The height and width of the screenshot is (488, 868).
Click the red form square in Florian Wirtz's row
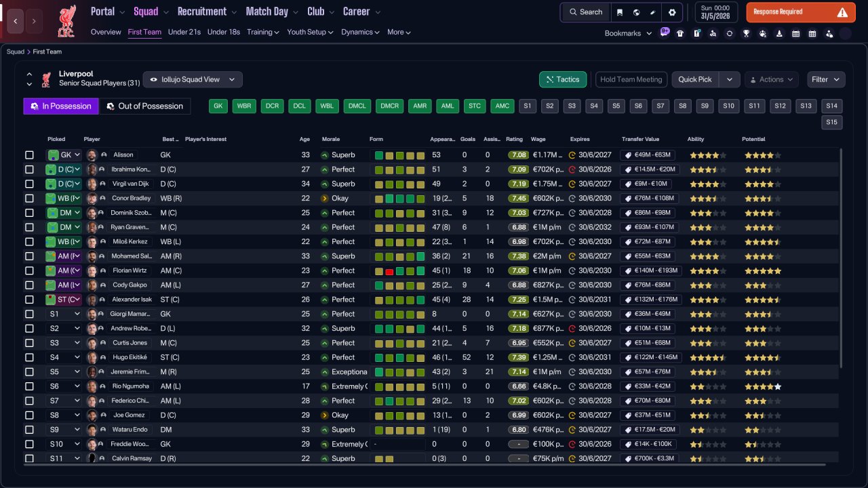pyautogui.click(x=390, y=271)
